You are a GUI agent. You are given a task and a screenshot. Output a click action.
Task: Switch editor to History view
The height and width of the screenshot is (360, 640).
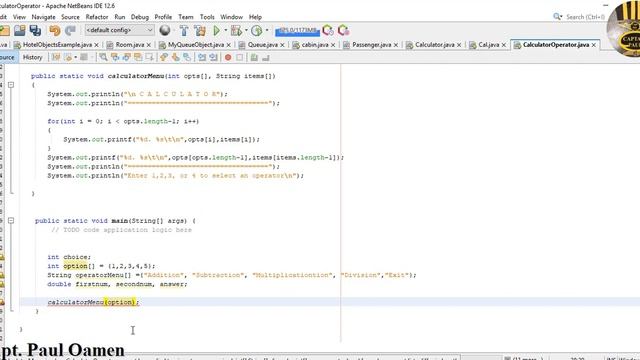(33, 58)
